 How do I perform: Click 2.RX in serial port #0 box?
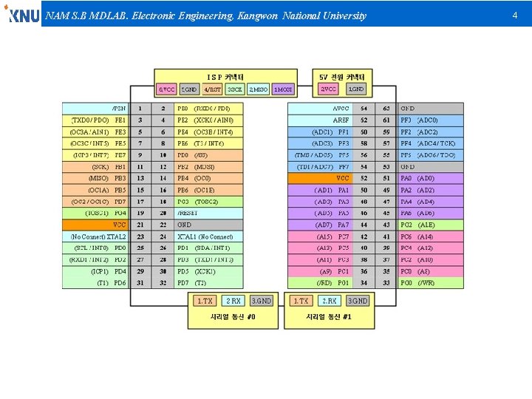233,301
